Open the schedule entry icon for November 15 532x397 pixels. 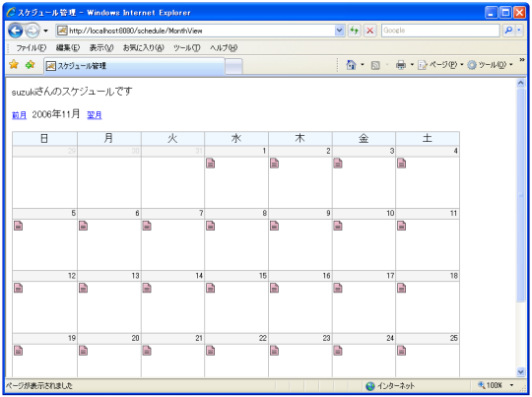(211, 288)
